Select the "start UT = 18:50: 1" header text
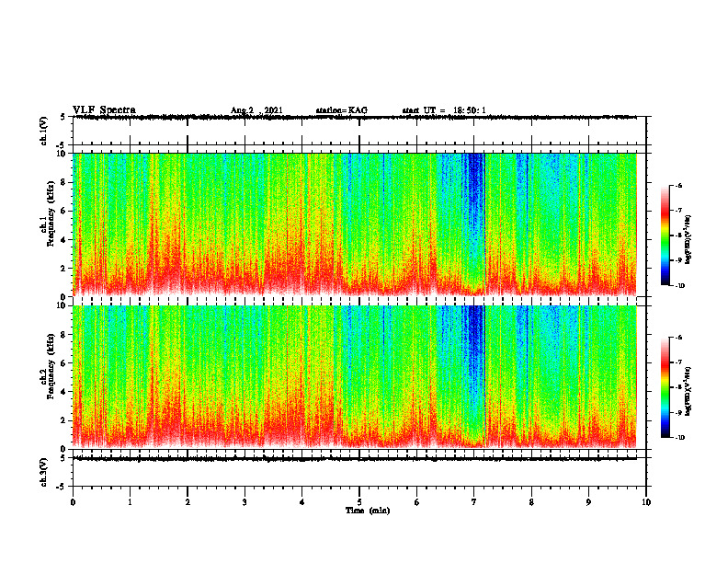This screenshot has height=563, width=728. click(x=444, y=110)
